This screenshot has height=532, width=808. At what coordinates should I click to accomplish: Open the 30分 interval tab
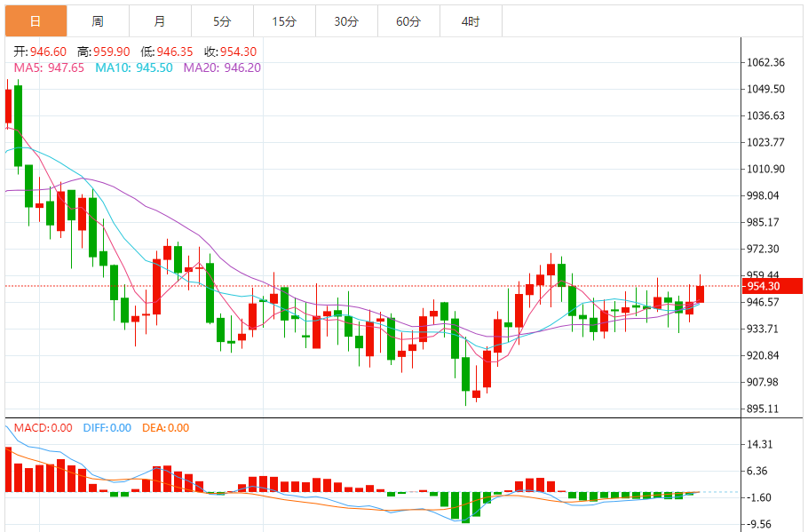(x=346, y=21)
